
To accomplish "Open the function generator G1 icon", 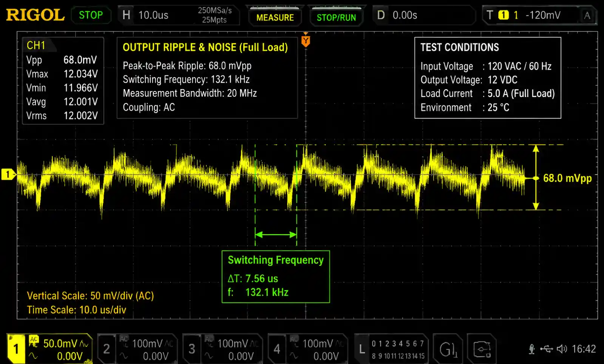I will (448, 349).
